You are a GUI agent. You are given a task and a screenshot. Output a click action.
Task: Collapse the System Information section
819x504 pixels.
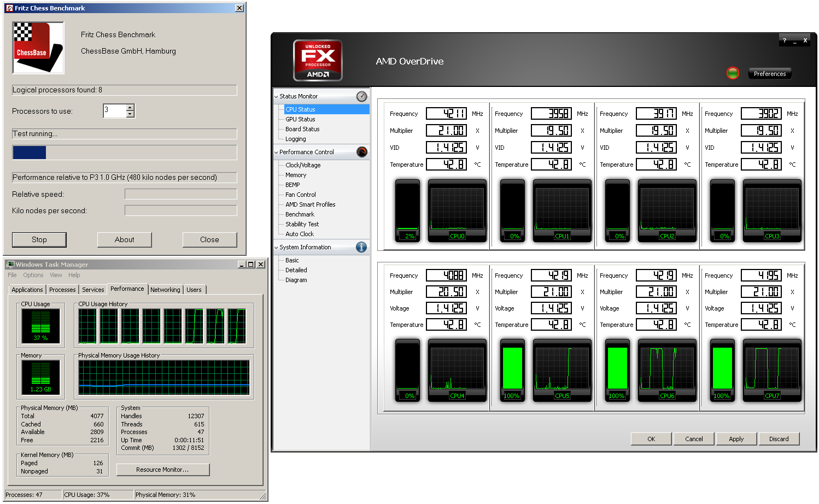click(276, 248)
